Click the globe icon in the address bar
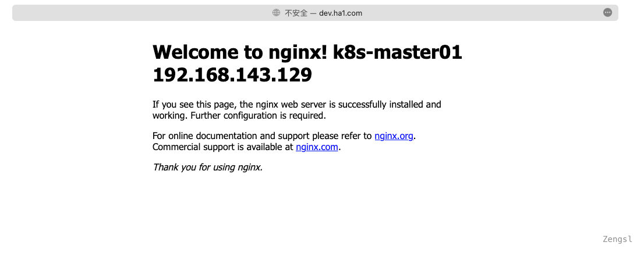This screenshot has width=644, height=256. (276, 13)
